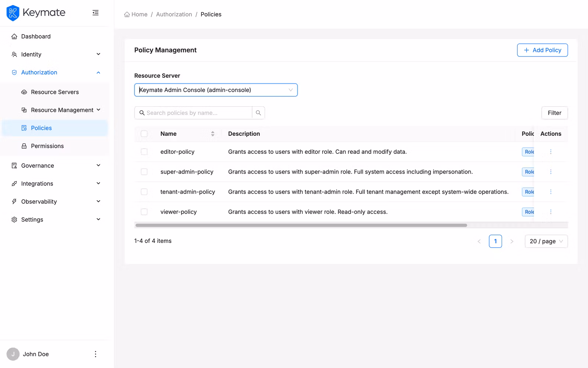Check the checkbox for editor-policy row
588x368 pixels.
coord(144,151)
